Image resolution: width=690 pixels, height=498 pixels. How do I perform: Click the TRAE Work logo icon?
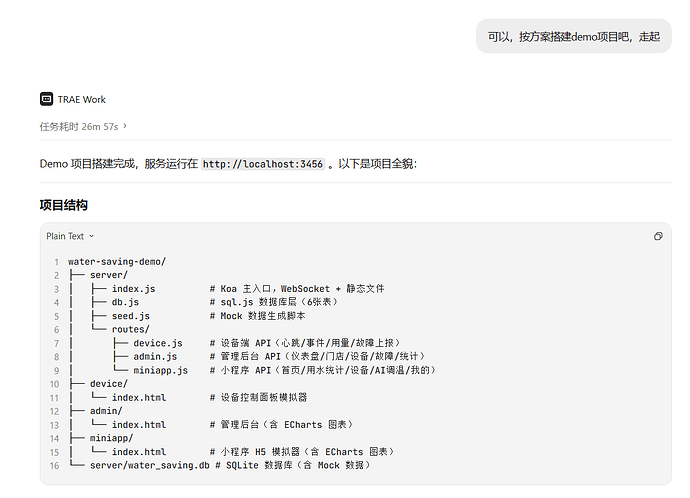[46, 99]
